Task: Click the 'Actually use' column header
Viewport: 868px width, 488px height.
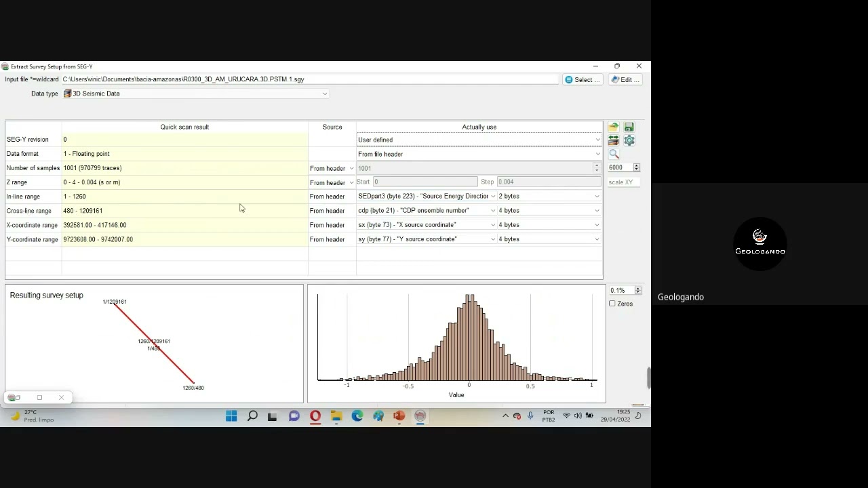Action: [x=479, y=127]
